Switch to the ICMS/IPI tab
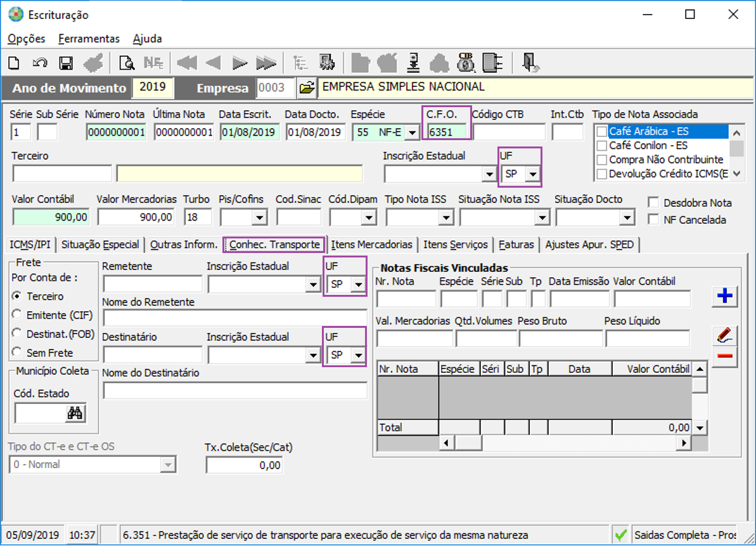756x546 pixels. click(30, 245)
